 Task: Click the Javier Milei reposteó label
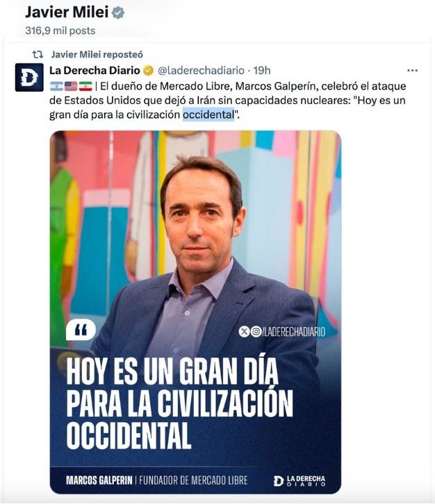(97, 55)
